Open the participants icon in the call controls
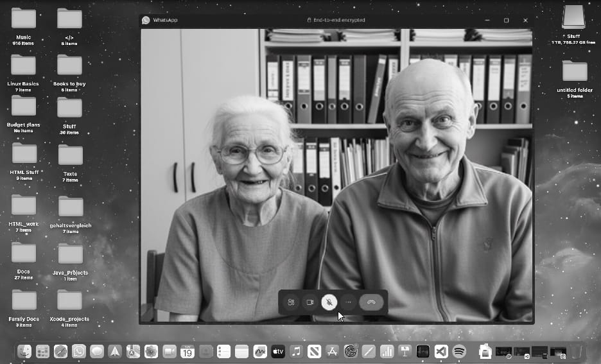This screenshot has width=601, height=364. click(x=291, y=302)
